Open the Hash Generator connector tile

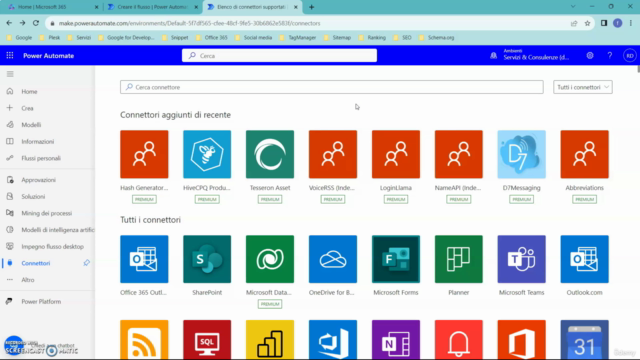tap(144, 154)
